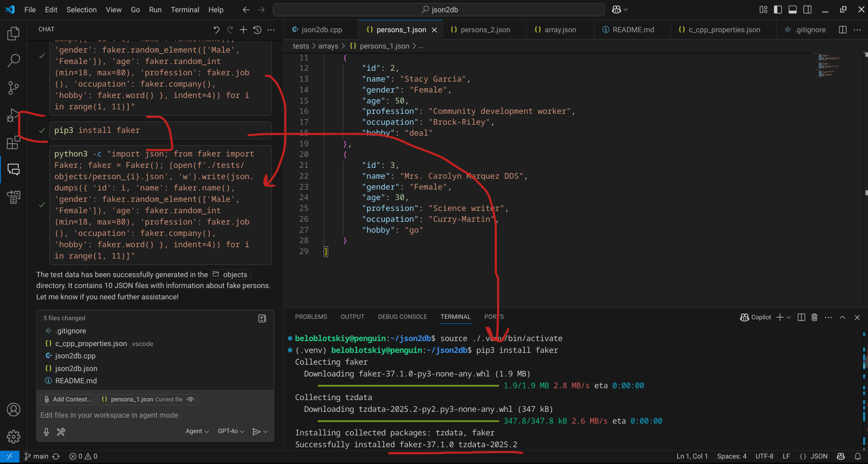Show chat history clock icon
Screen dimensions: 868x464
(257, 29)
